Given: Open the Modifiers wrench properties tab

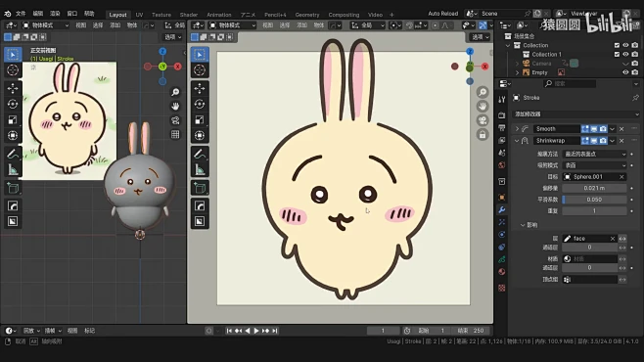Looking at the screenshot, I should coord(501,209).
